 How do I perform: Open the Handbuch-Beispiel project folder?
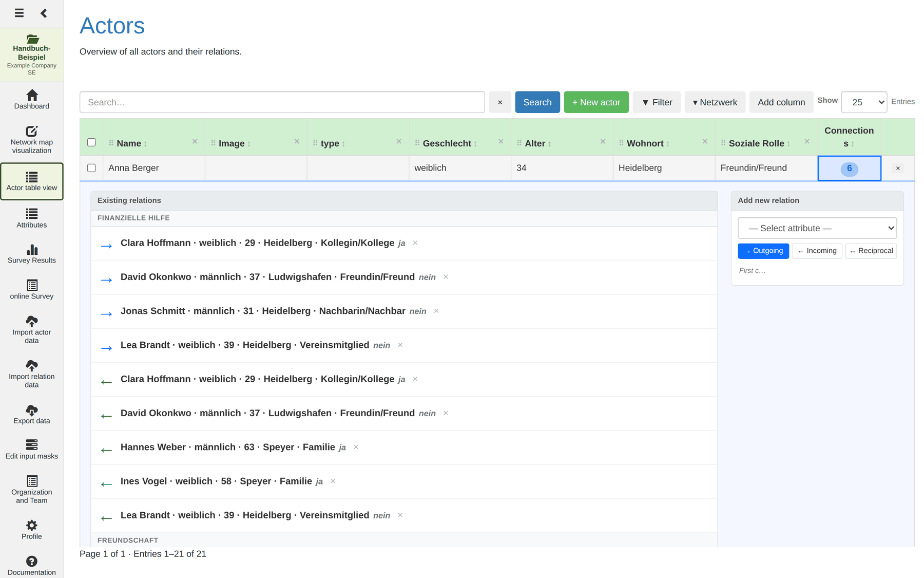(x=32, y=55)
